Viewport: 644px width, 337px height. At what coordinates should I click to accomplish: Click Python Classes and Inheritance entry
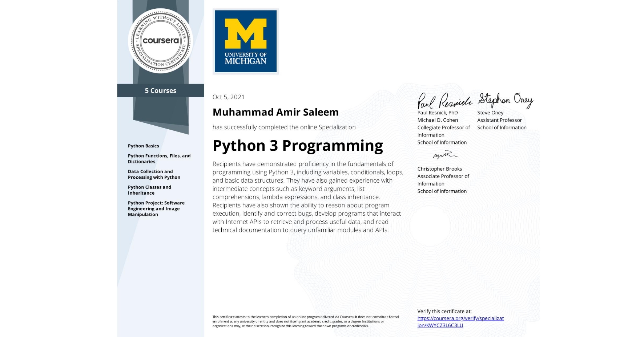point(149,190)
